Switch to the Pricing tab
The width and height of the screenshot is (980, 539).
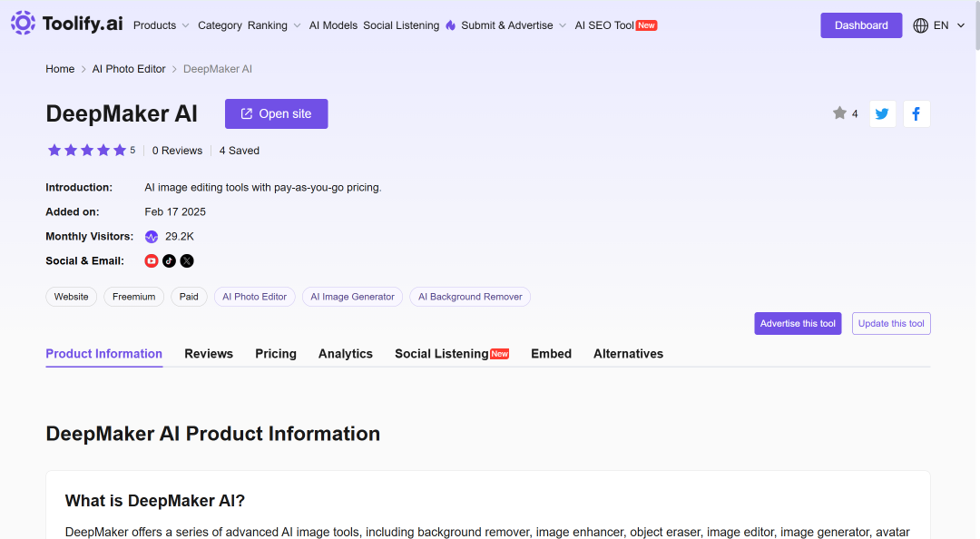tap(276, 354)
